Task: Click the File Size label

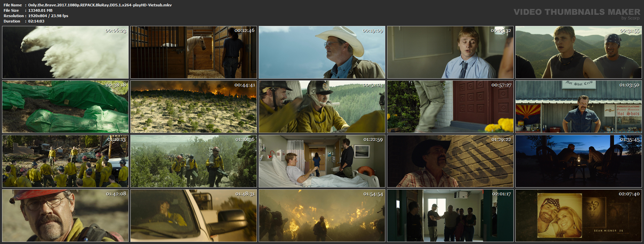Action: coord(11,10)
